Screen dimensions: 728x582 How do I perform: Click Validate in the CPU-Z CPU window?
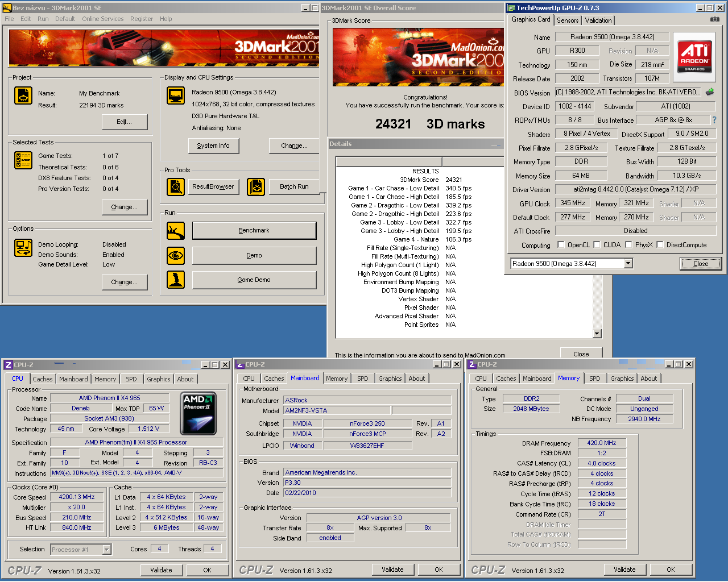(x=161, y=570)
